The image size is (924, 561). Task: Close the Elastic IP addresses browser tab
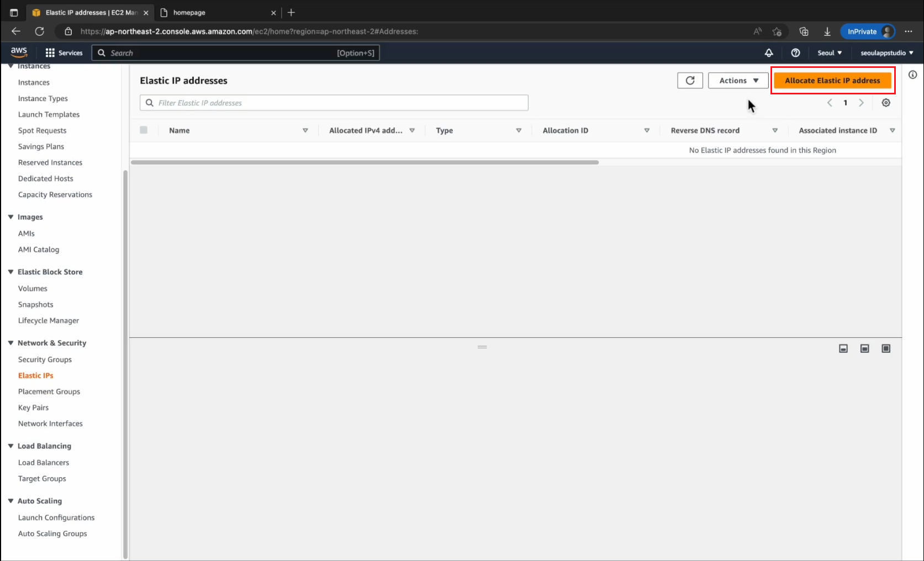click(x=146, y=13)
